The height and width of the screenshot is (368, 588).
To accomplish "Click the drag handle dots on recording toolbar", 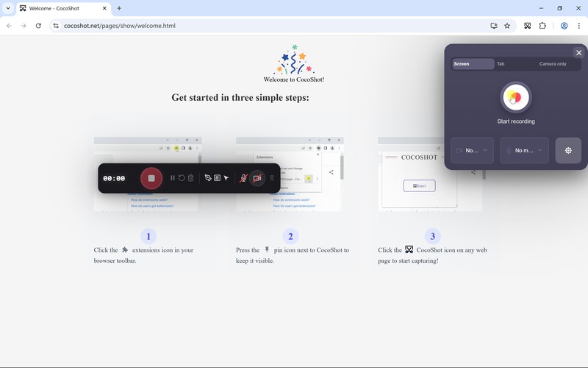I will coord(273,178).
